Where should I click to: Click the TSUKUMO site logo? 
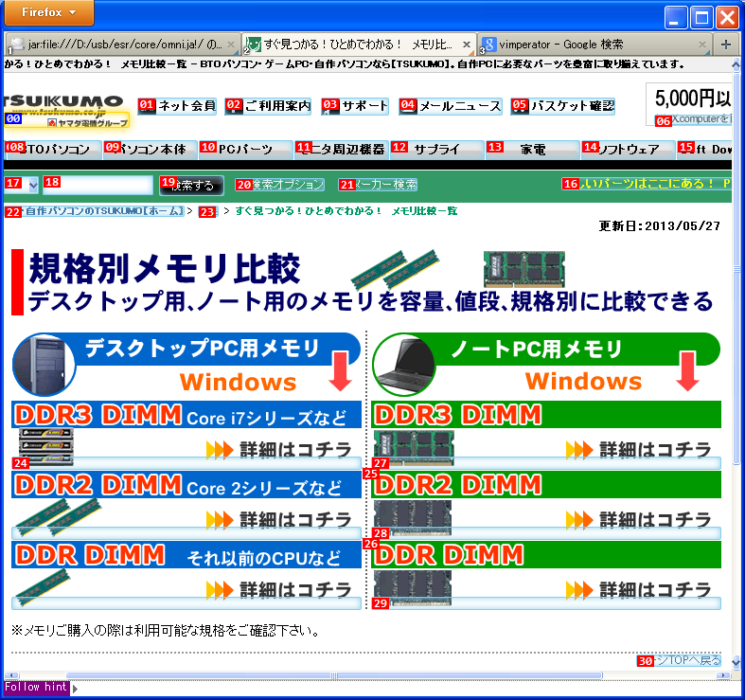(65, 110)
